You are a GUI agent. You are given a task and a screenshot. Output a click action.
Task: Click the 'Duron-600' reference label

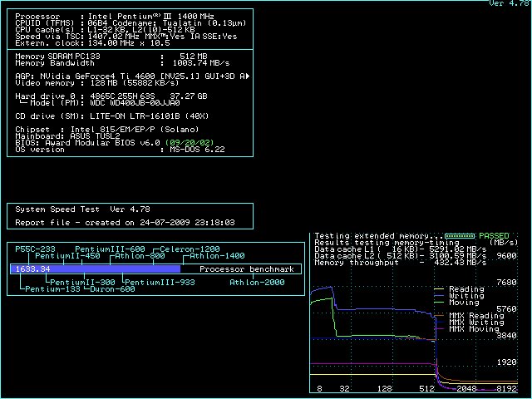pos(112,289)
